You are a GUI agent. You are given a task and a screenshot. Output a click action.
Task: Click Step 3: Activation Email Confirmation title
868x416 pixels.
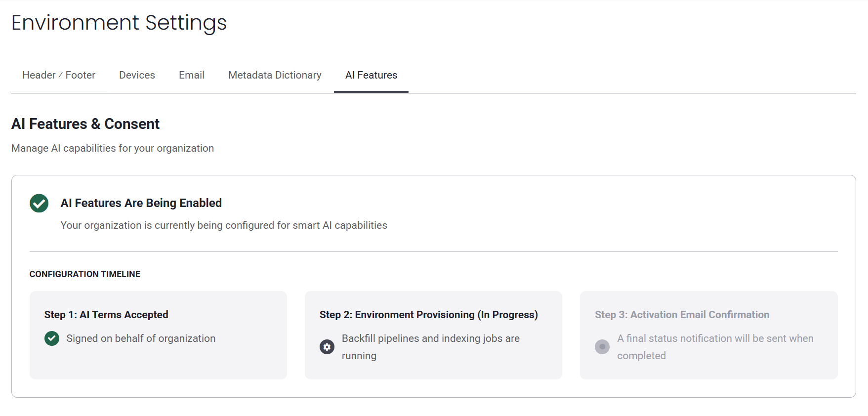tap(682, 315)
